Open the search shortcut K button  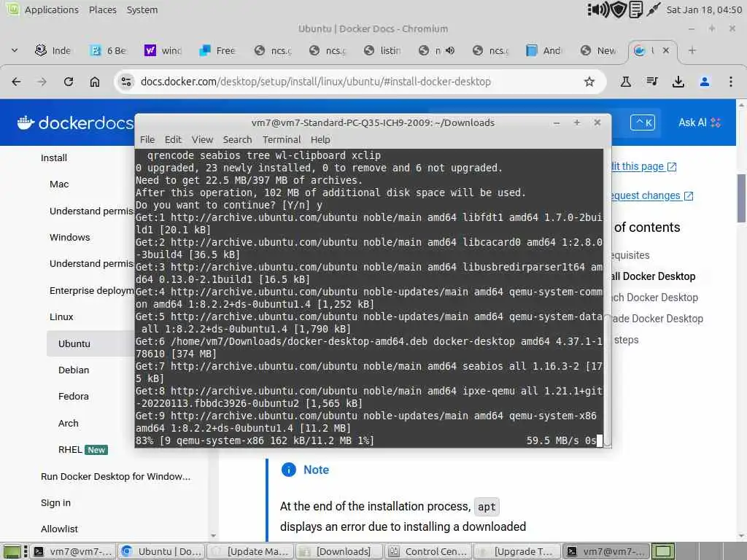click(643, 122)
